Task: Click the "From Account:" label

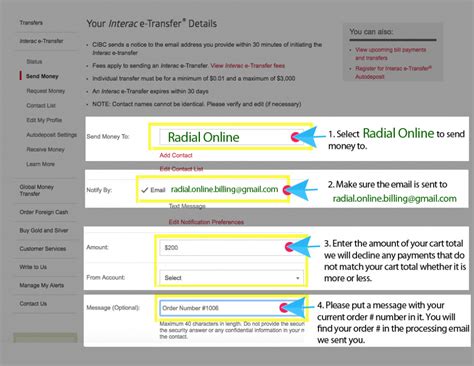Action: click(x=106, y=277)
